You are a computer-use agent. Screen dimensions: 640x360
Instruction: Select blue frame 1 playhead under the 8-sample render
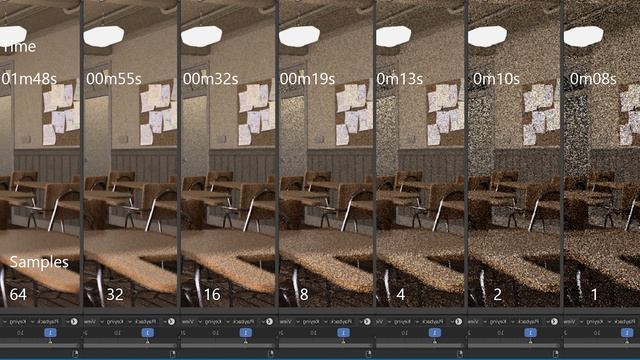pos(343,333)
